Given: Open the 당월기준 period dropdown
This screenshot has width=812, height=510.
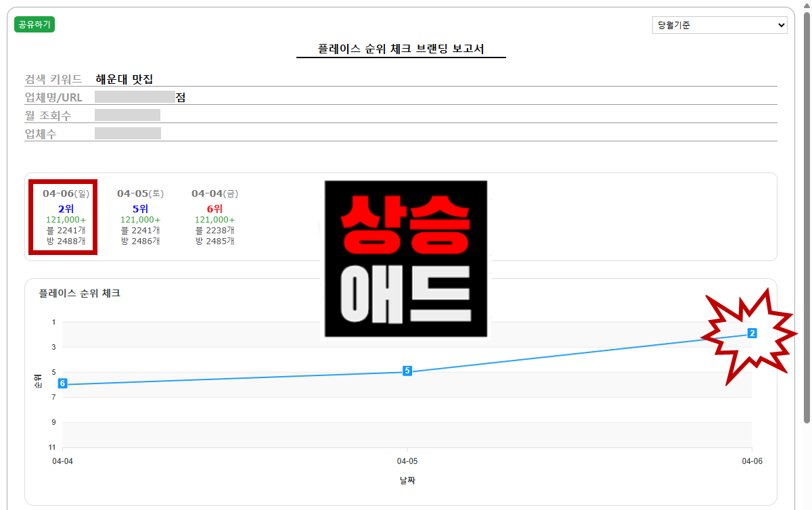Looking at the screenshot, I should (720, 25).
